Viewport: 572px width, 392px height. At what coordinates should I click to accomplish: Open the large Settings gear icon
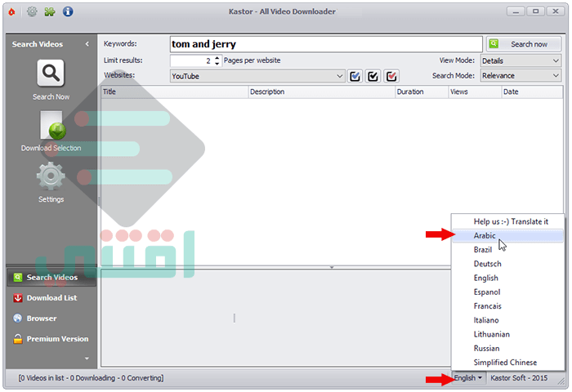(x=51, y=176)
